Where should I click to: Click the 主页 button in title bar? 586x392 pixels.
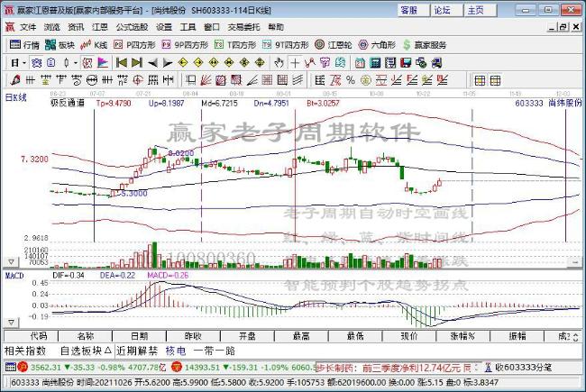pos(481,10)
